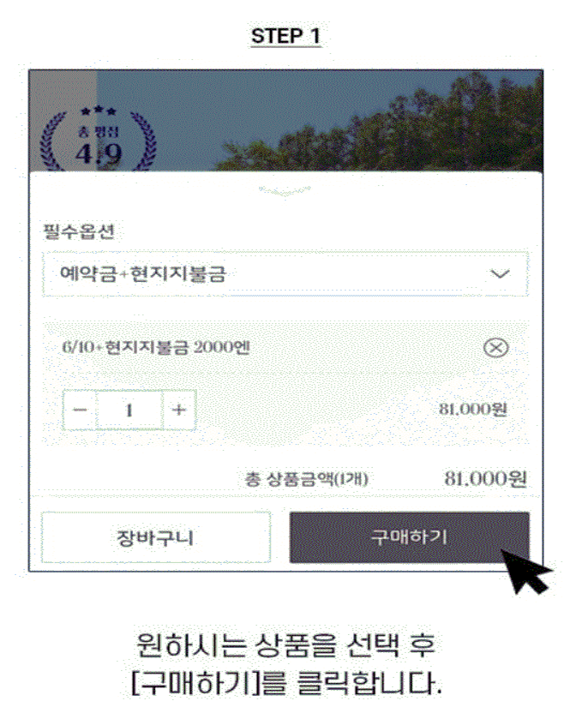Remove the selected 6/10 option with X icon
Image resolution: width=588 pixels, height=707 pixels.
click(496, 348)
